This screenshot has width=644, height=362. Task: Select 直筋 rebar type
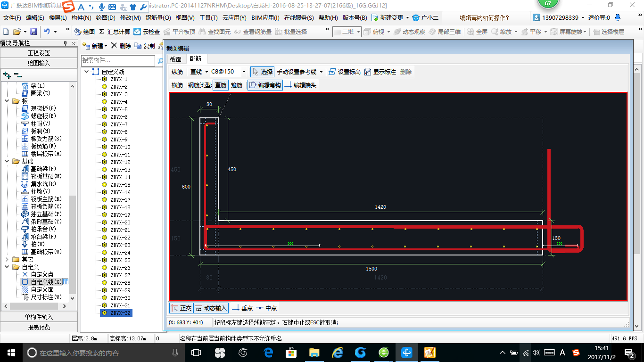(221, 85)
